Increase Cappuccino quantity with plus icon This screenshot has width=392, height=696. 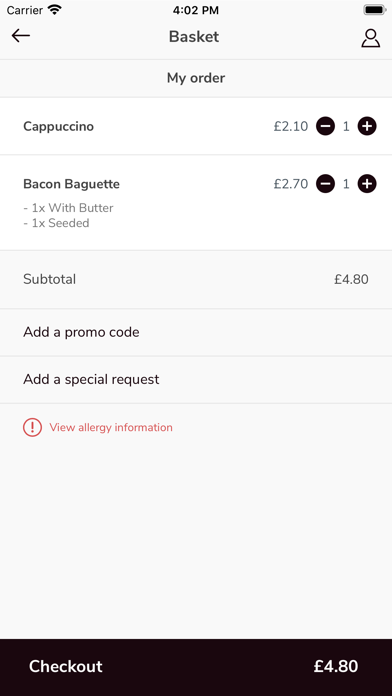point(367,127)
